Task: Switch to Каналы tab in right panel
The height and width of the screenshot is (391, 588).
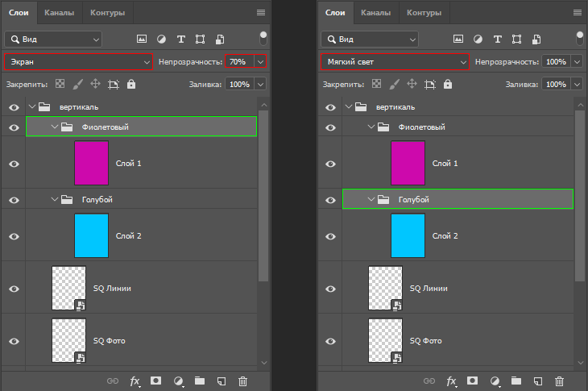Action: coord(375,13)
